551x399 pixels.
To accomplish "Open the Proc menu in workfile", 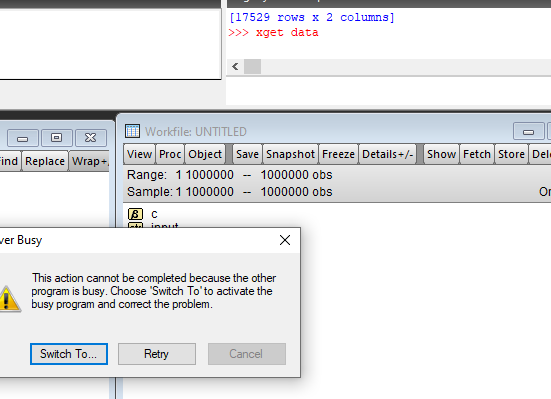I will pos(170,154).
